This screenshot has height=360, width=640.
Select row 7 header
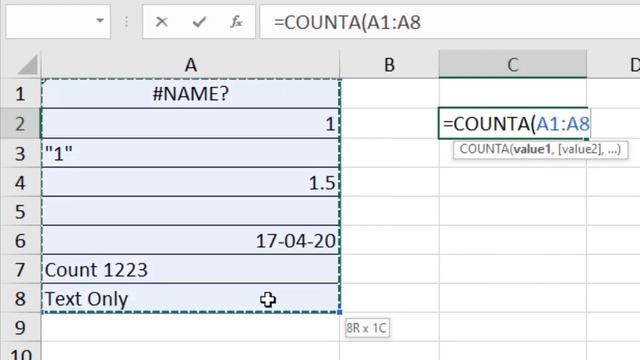point(20,269)
